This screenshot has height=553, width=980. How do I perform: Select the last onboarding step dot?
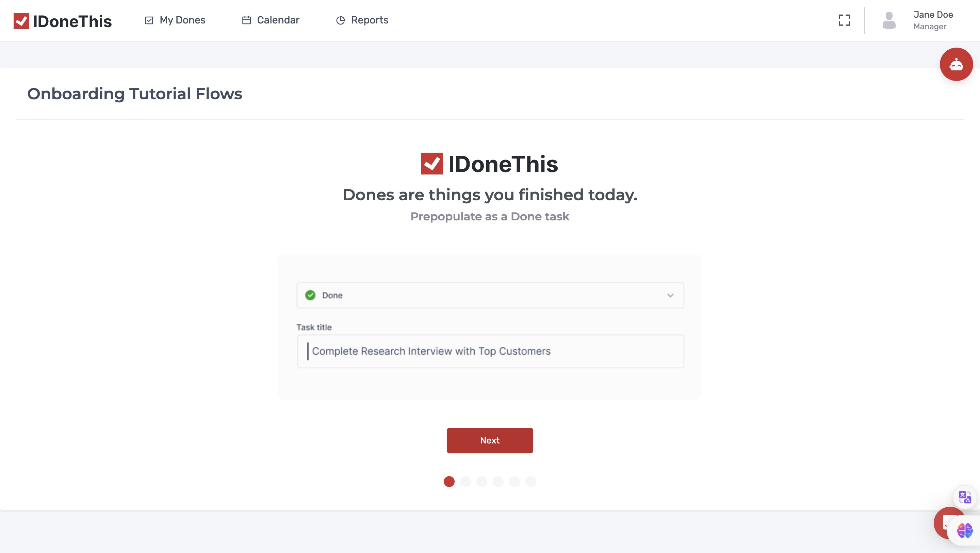tap(531, 482)
